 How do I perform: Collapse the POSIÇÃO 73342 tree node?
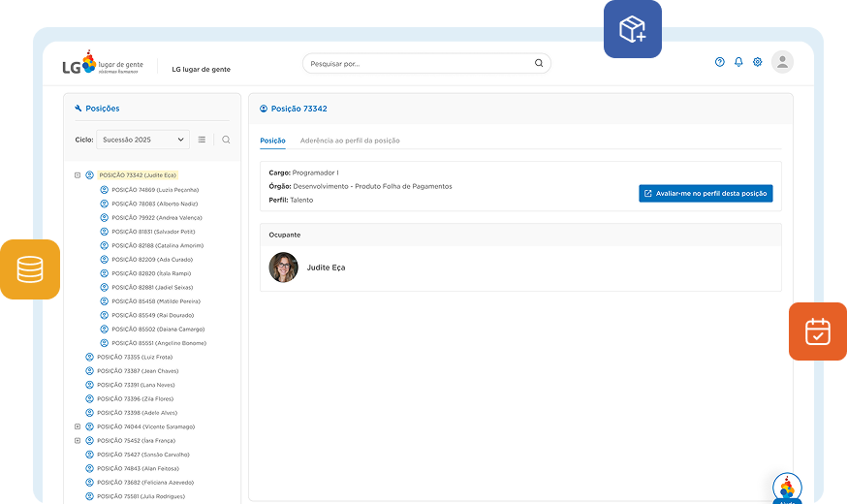pos(78,175)
